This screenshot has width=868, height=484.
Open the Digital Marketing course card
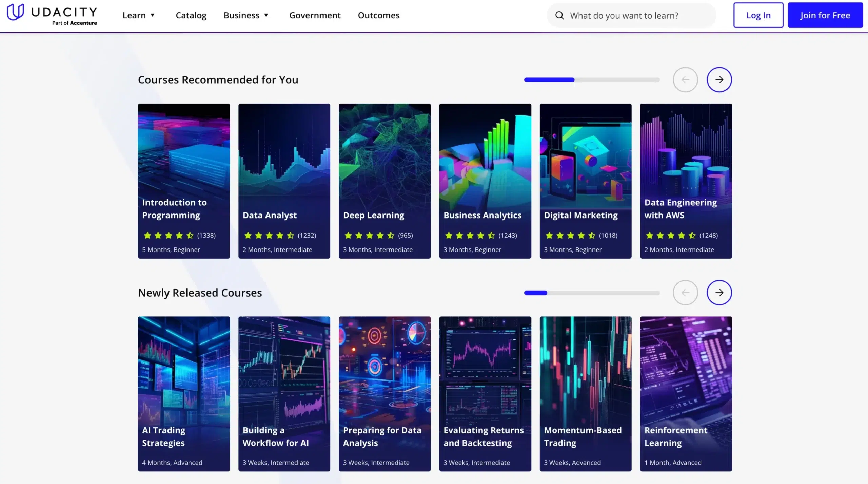click(x=586, y=181)
